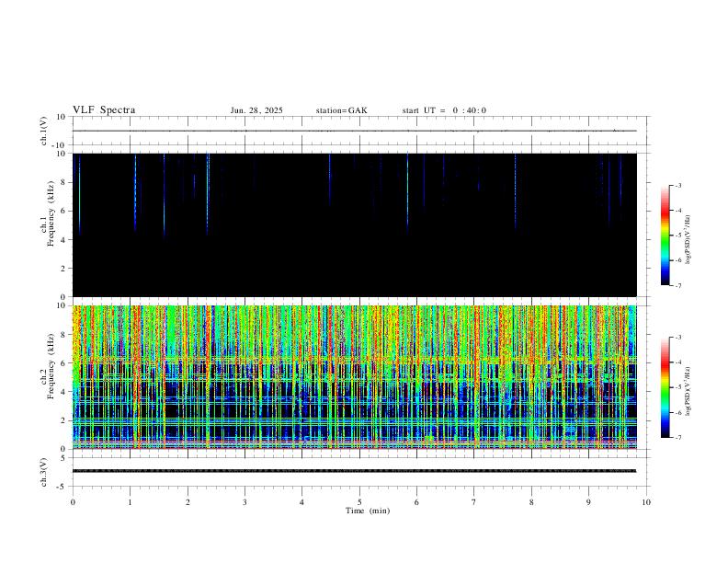The height and width of the screenshot is (563, 728).
Task: Click time-axis tick label '0'
Action: [x=73, y=502]
